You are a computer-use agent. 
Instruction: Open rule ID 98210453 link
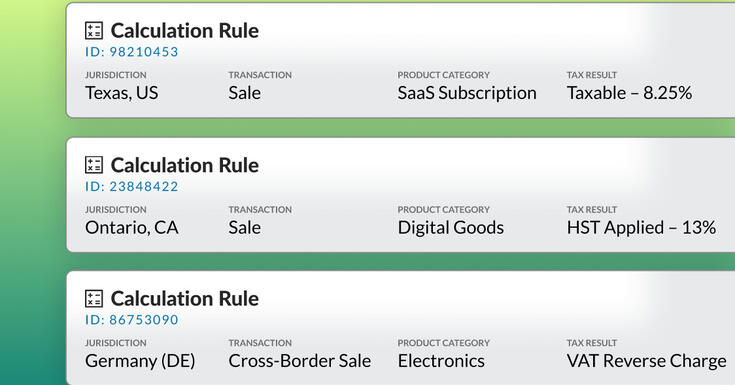click(x=132, y=52)
